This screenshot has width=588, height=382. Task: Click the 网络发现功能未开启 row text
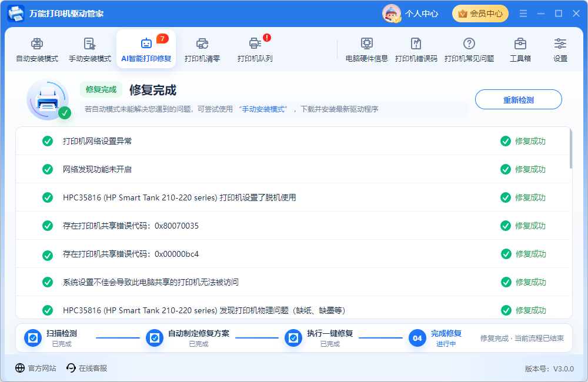point(97,169)
